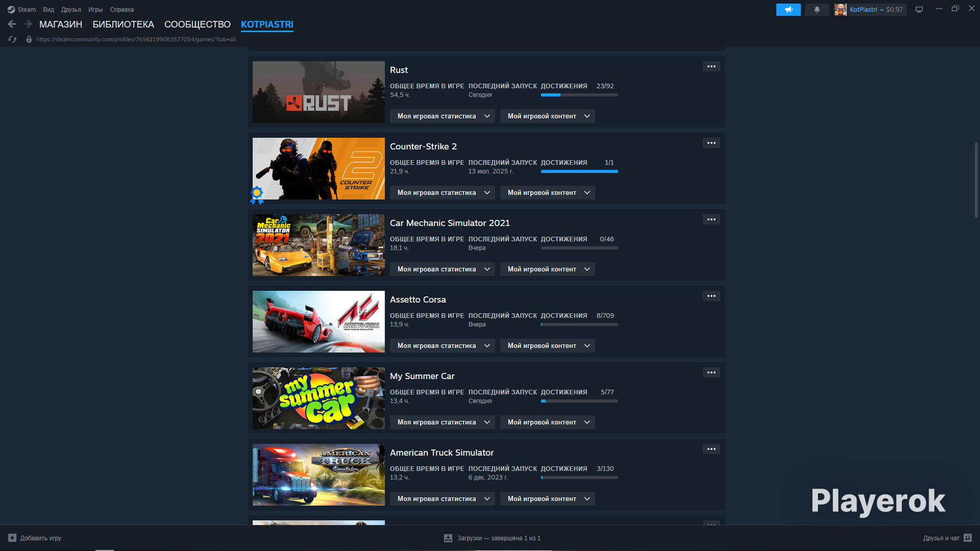Click the page vertical scrollbar thumb

[x=976, y=180]
